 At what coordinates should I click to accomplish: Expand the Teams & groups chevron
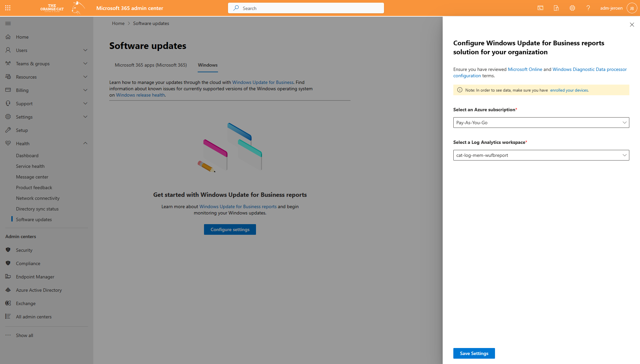(85, 64)
